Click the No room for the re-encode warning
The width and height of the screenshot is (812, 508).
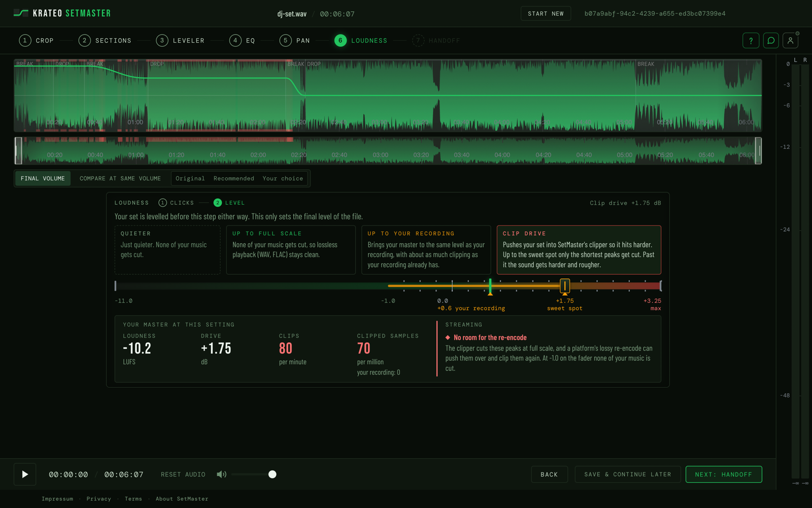point(486,337)
